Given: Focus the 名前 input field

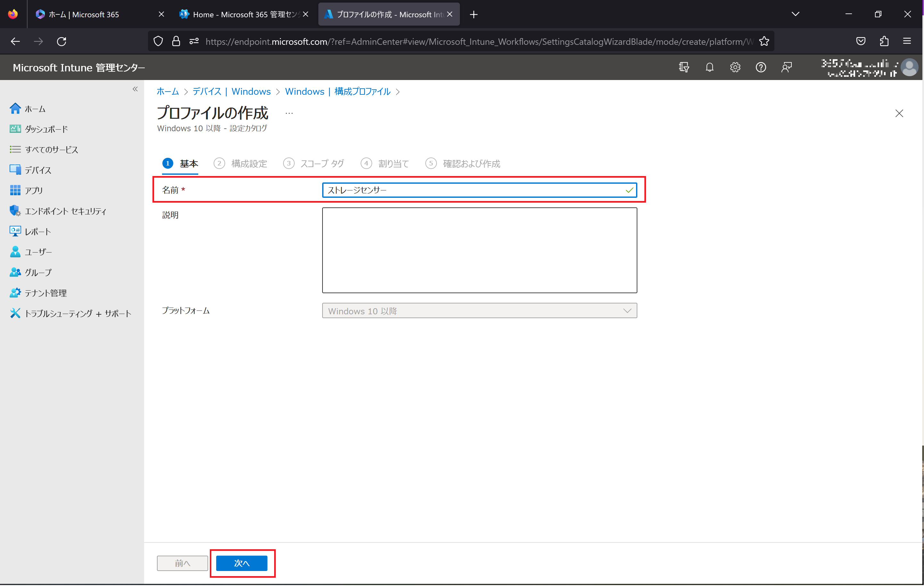Looking at the screenshot, I should pos(480,190).
